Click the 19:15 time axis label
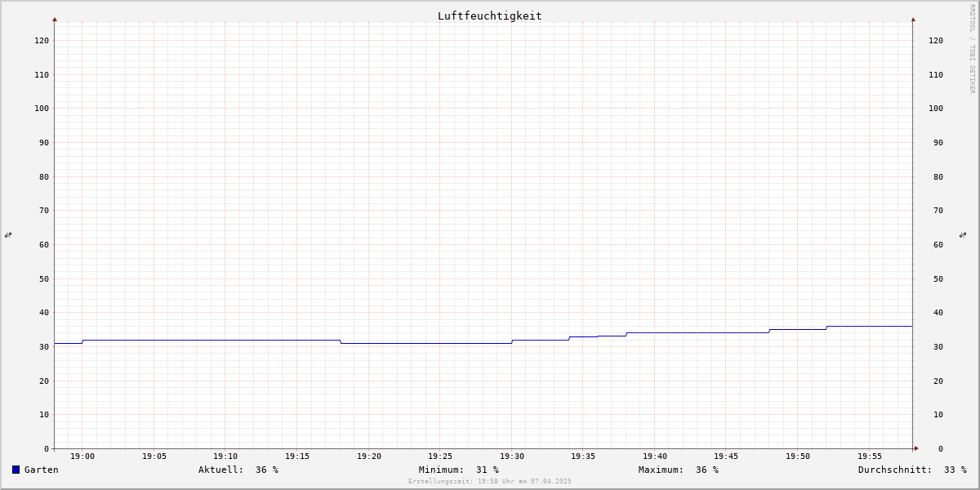The height and width of the screenshot is (490, 980). coord(297,457)
